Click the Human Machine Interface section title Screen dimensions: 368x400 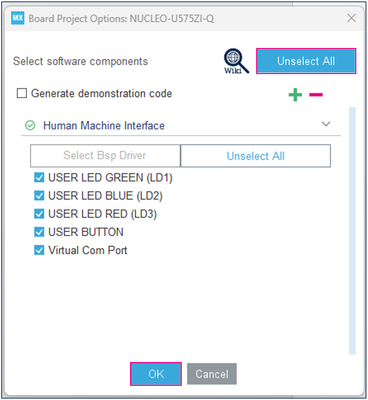(x=104, y=126)
